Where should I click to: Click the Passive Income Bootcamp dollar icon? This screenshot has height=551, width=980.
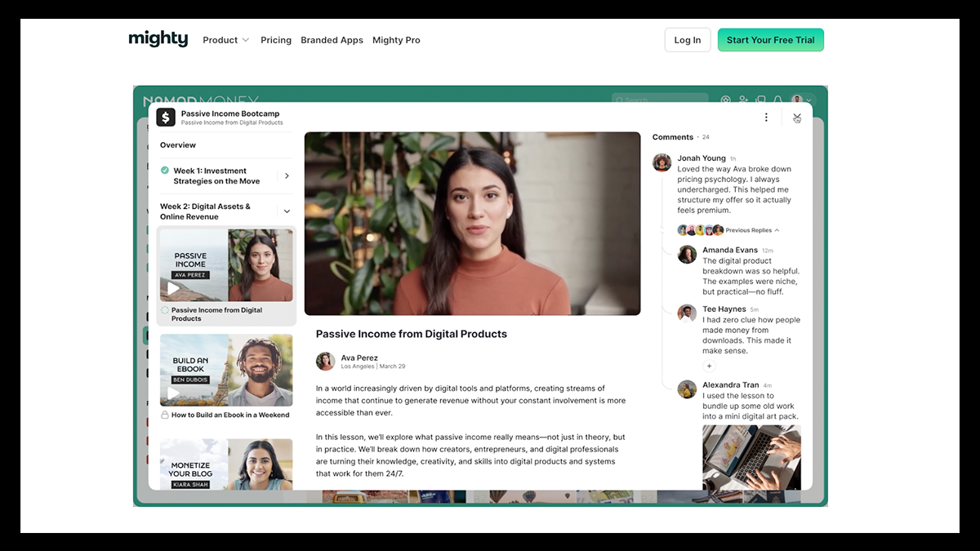coord(166,118)
